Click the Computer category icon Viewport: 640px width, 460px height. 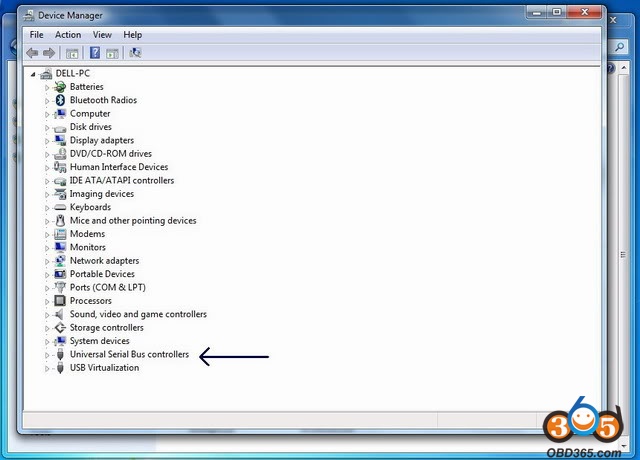60,113
